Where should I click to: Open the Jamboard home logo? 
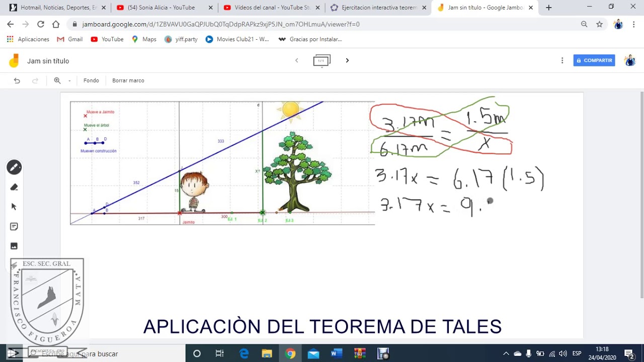point(14,61)
